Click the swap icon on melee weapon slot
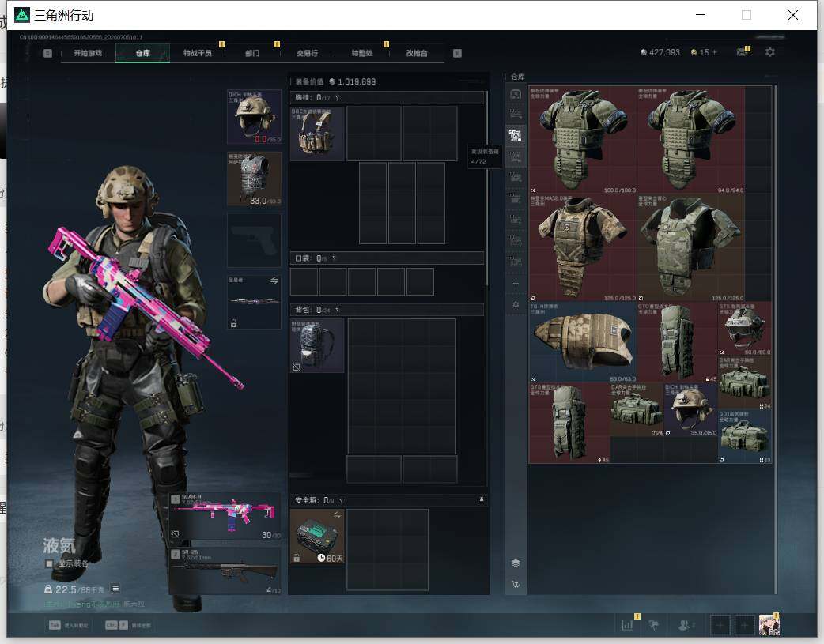Viewport: 824px width, 644px height. click(x=274, y=281)
